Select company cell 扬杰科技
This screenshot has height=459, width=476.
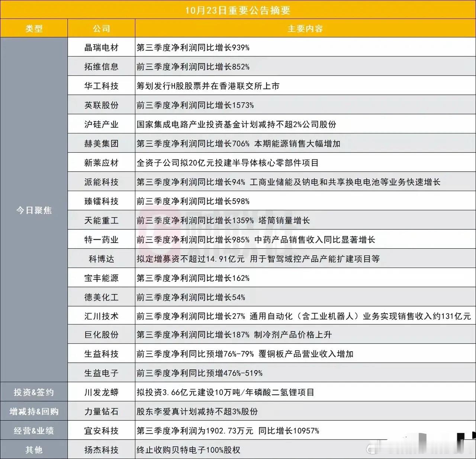click(x=101, y=450)
